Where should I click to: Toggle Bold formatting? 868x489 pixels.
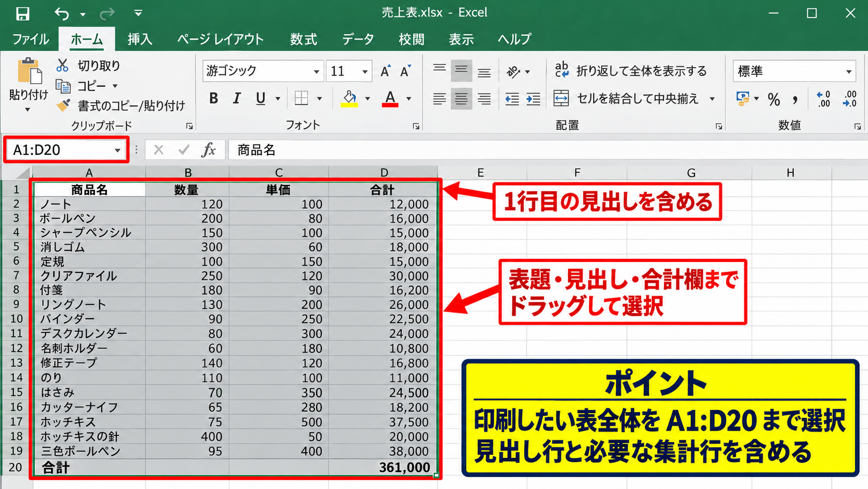pyautogui.click(x=213, y=98)
